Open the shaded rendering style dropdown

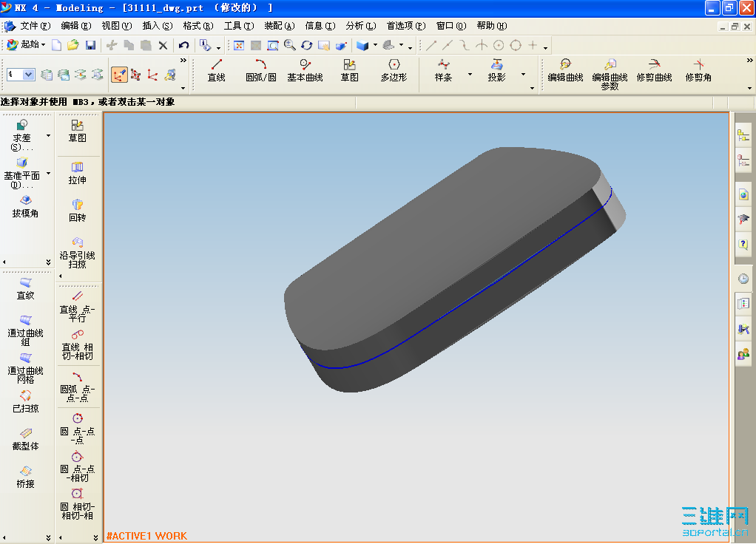(375, 45)
